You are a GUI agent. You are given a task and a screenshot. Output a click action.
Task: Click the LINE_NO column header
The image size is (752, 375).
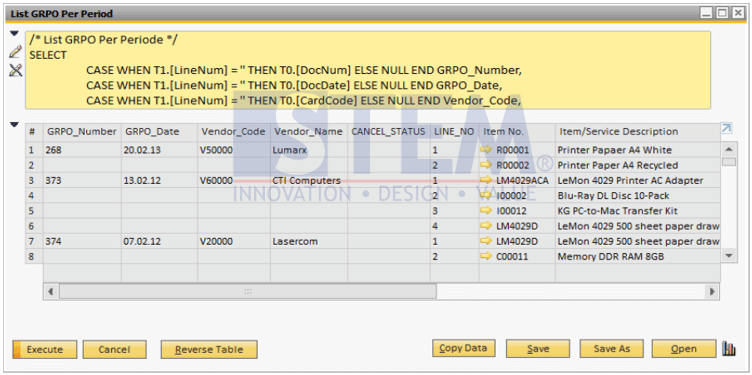tap(455, 131)
